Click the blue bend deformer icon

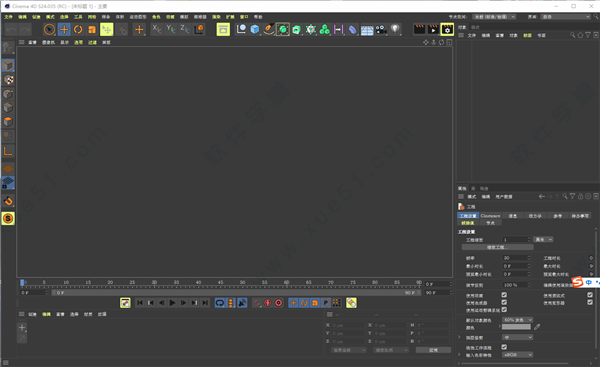(352, 29)
